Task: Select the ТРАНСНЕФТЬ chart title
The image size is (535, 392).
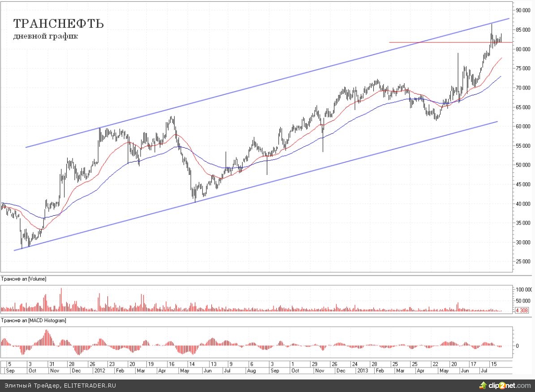Action: (x=59, y=24)
